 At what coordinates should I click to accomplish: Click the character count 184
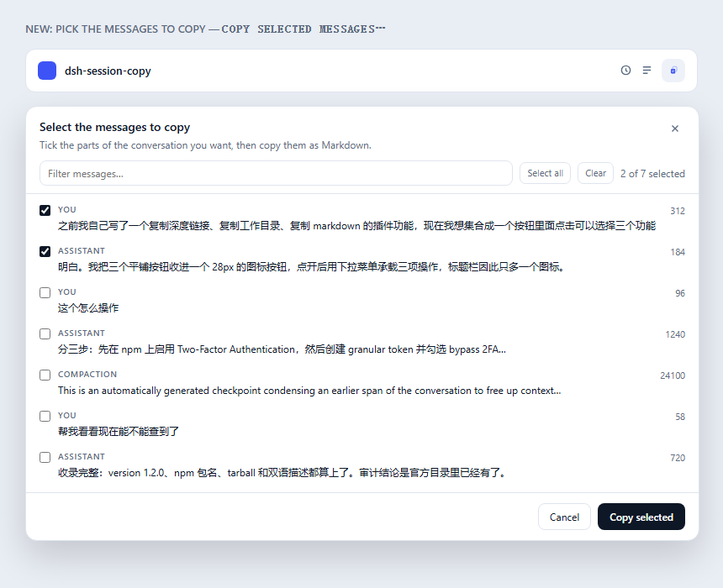coord(678,252)
